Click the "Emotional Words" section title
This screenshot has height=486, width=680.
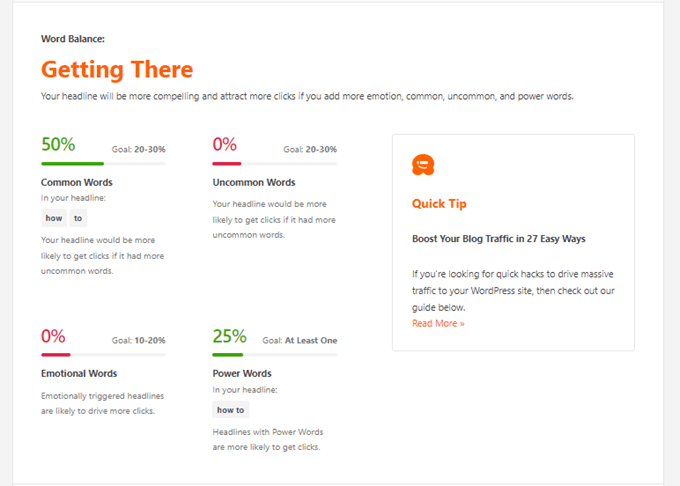pos(79,374)
